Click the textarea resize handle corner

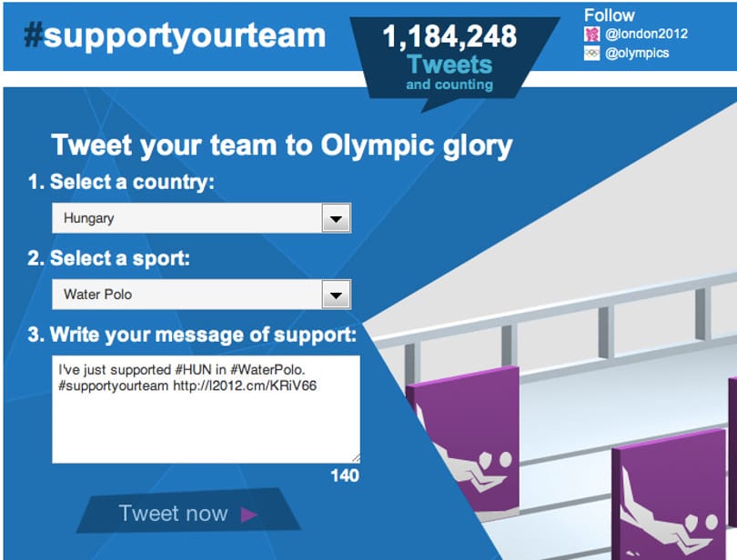point(356,458)
